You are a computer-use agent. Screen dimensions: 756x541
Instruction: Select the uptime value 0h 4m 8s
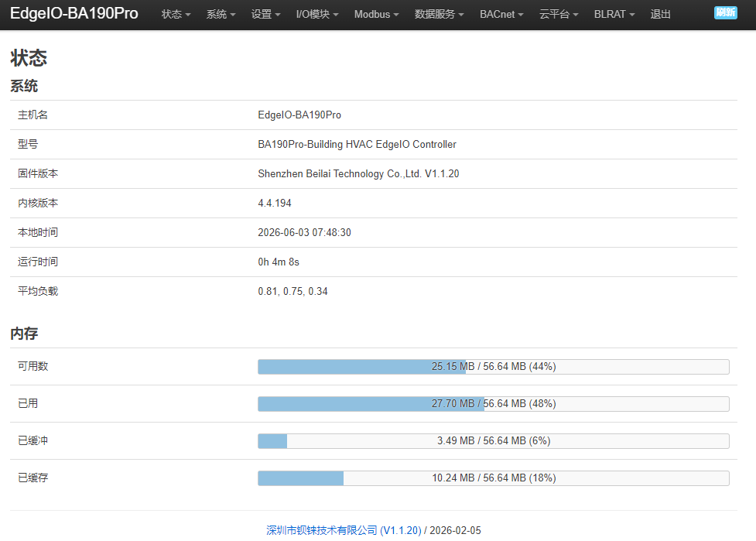pyautogui.click(x=279, y=262)
